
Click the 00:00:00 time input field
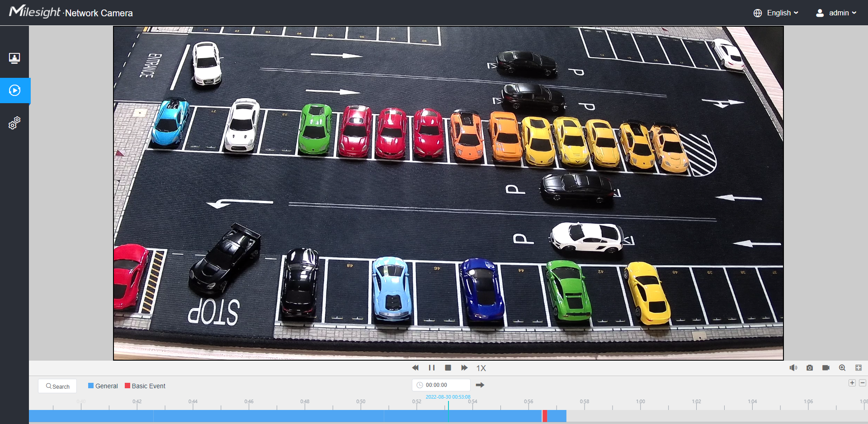[x=441, y=385]
